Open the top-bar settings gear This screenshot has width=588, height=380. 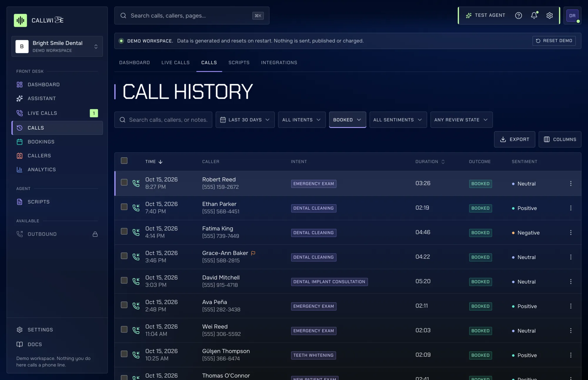coord(549,16)
